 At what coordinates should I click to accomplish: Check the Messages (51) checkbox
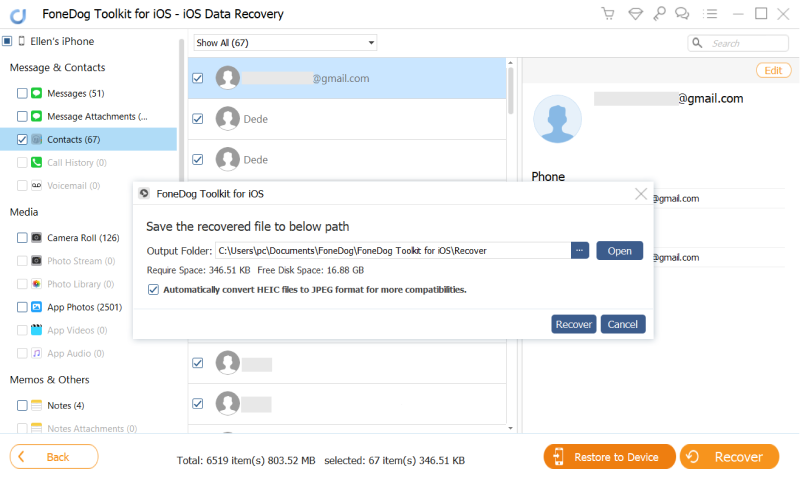click(22, 93)
